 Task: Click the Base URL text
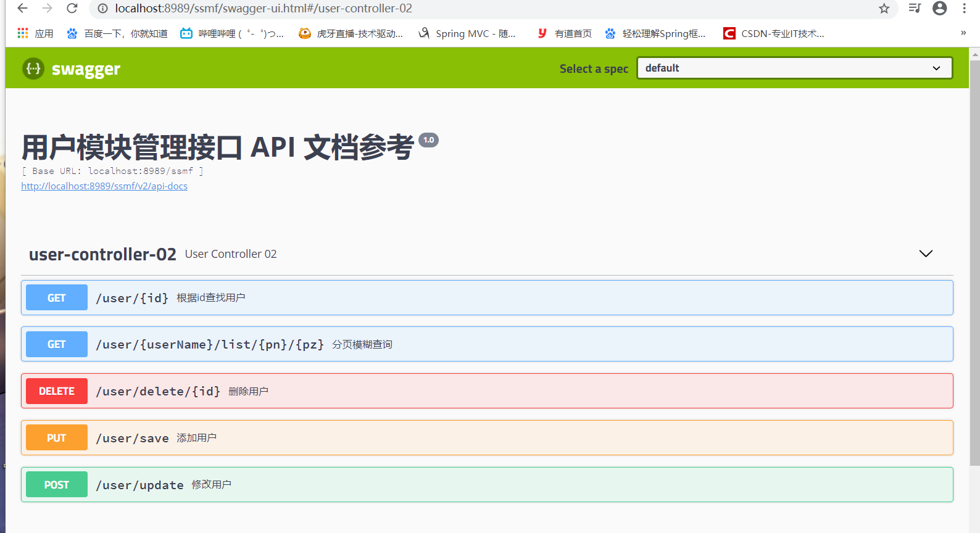(x=112, y=171)
